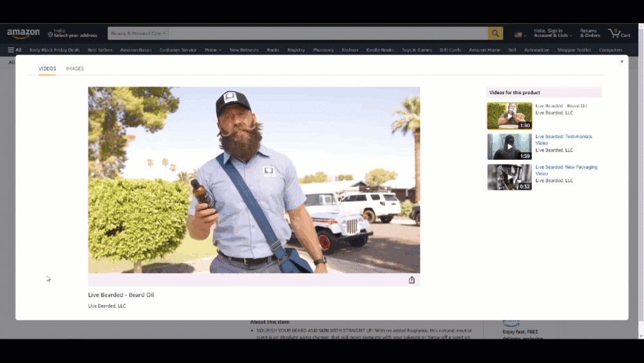Viewport: 644px width, 363px height.
Task: Click the share icon below video
Action: (x=412, y=280)
